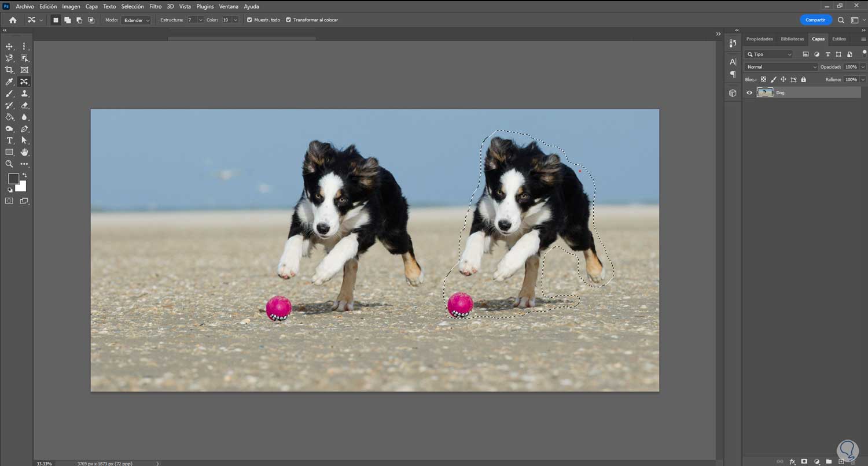Open the Modo Extender dropdown
The width and height of the screenshot is (868, 466).
[x=136, y=20]
